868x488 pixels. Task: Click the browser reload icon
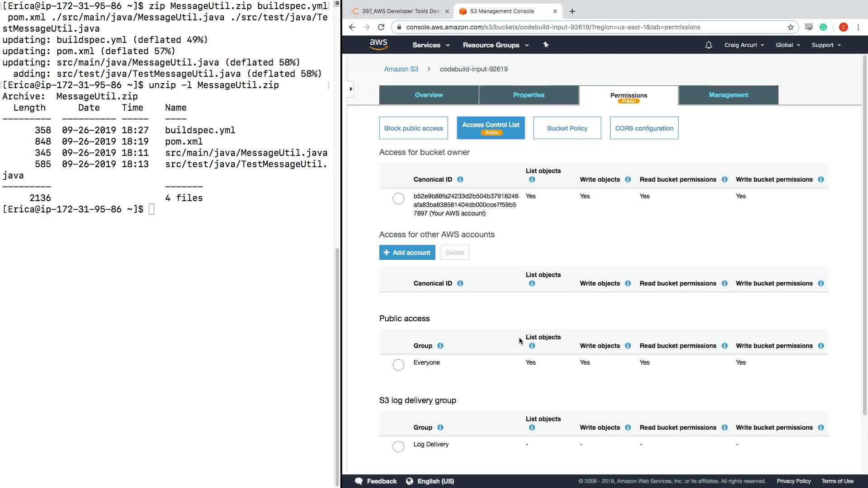click(x=381, y=27)
